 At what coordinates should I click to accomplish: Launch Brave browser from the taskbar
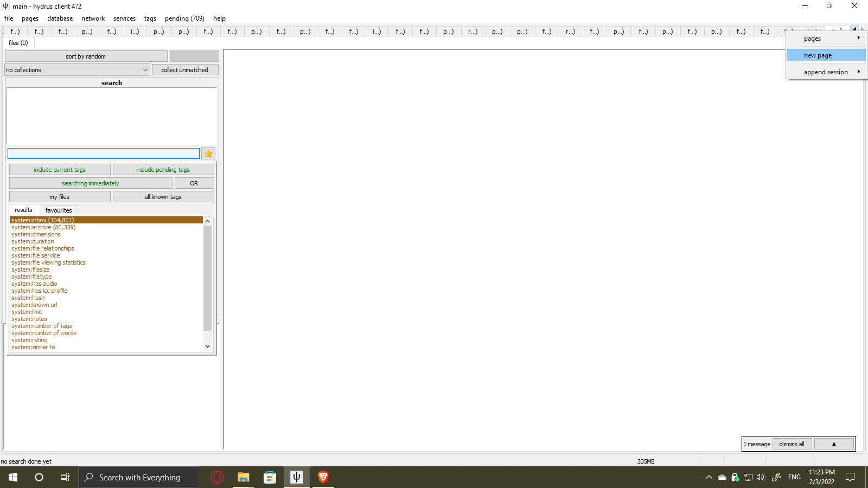tap(323, 477)
